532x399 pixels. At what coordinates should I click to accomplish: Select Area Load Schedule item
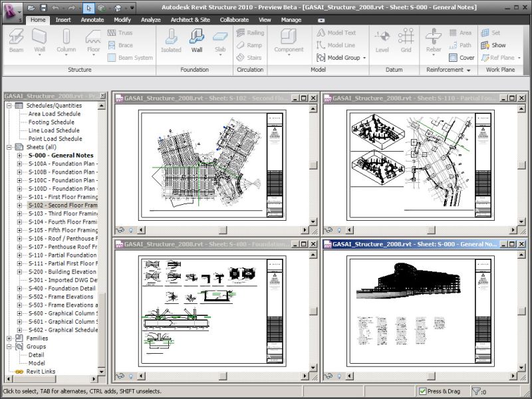click(55, 114)
